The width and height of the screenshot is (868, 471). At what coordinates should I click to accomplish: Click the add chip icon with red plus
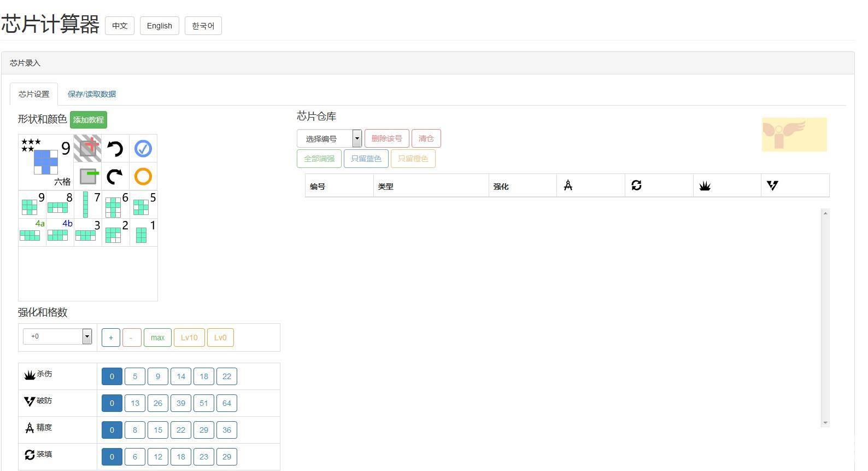pyautogui.click(x=88, y=148)
